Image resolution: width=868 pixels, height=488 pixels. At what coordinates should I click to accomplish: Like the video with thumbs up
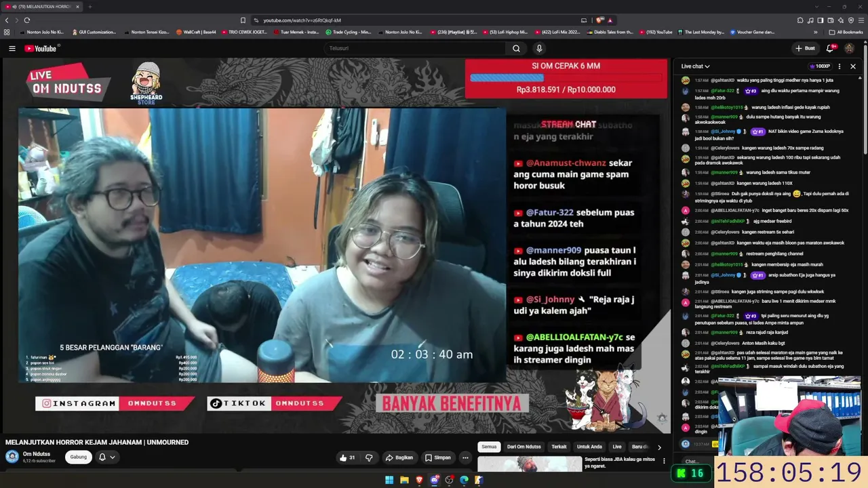pyautogui.click(x=347, y=457)
